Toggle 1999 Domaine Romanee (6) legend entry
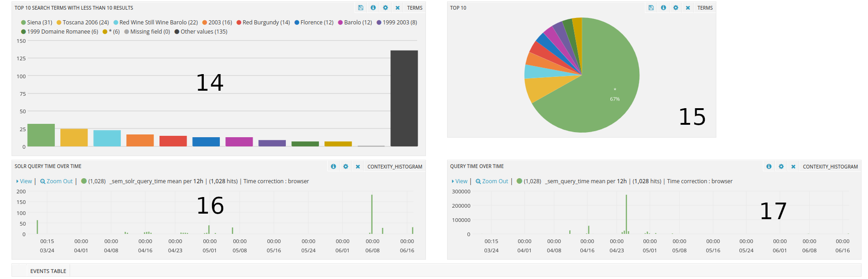 (59, 32)
